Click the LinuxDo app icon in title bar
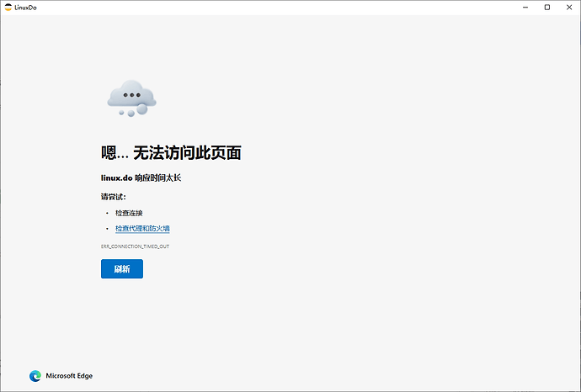The image size is (581, 392). click(x=8, y=7)
